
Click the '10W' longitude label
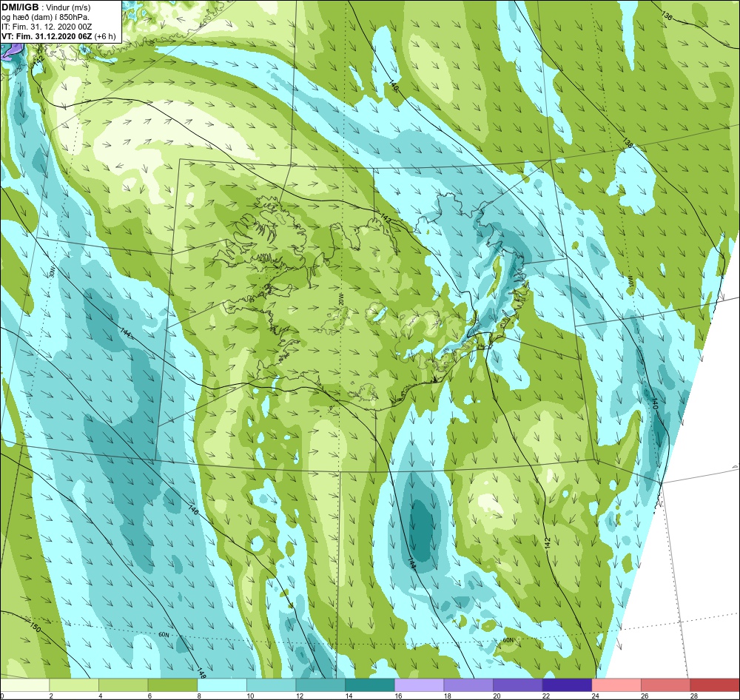coord(630,282)
